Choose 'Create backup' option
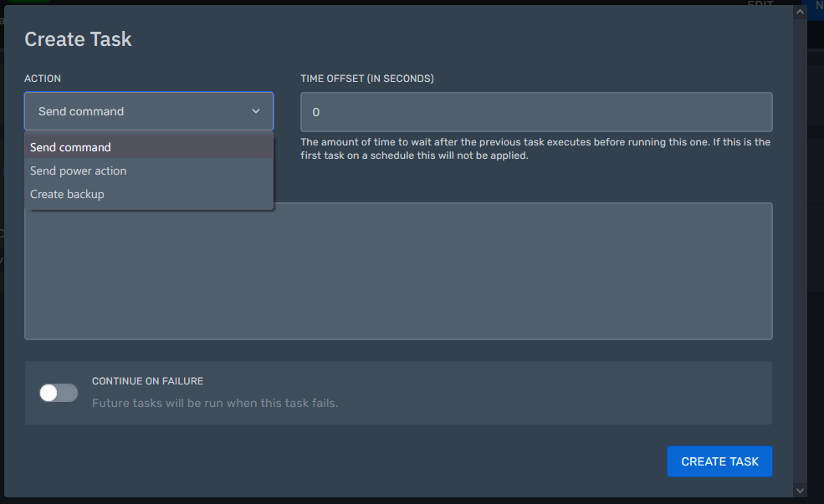The width and height of the screenshot is (824, 504). click(x=149, y=194)
